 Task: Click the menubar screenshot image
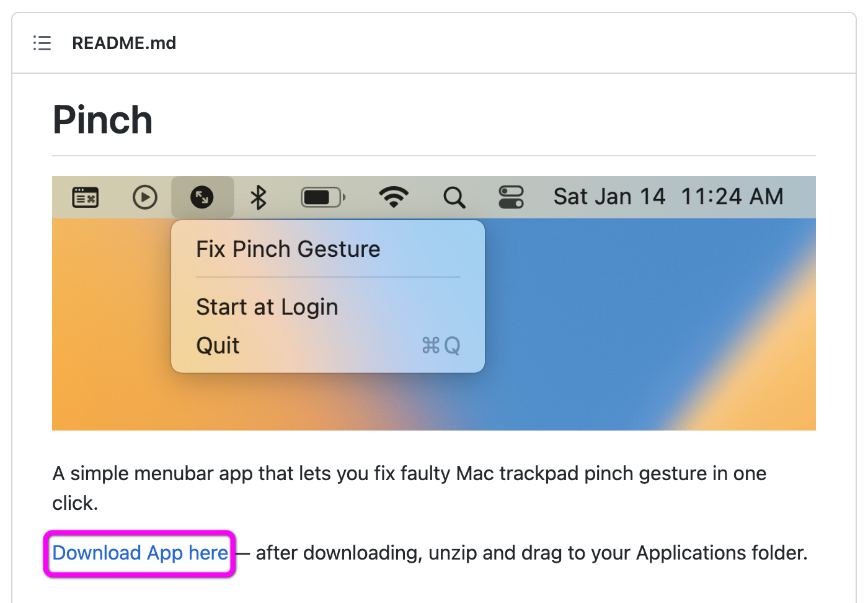pyautogui.click(x=434, y=303)
